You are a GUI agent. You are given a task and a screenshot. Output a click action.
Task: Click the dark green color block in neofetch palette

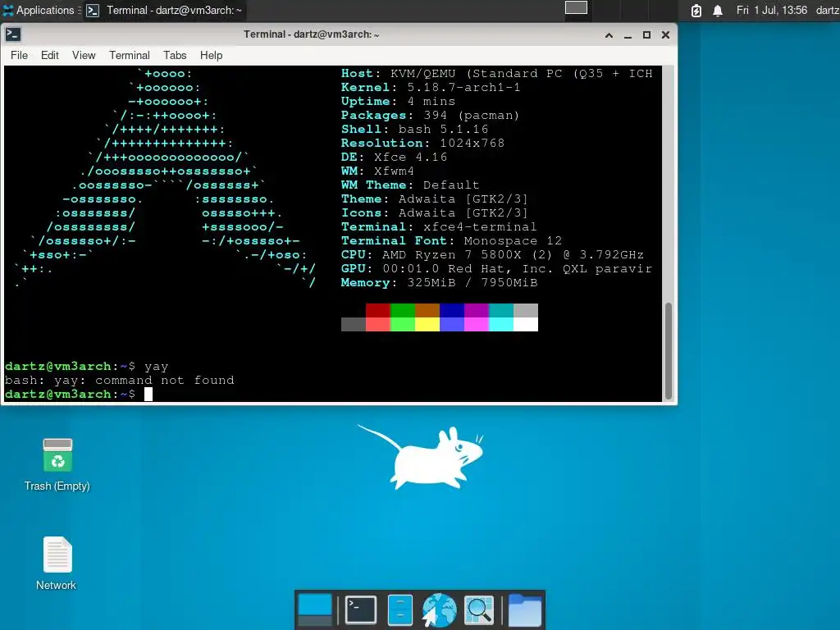402,310
